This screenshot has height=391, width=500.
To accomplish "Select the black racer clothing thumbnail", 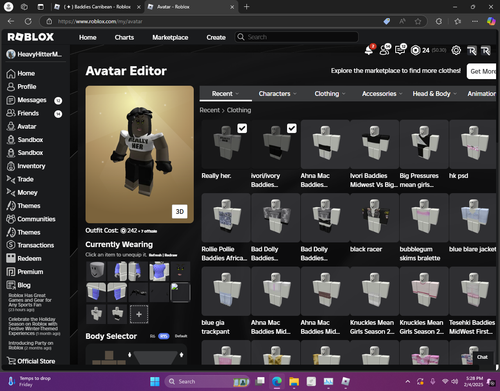I will pos(374,218).
